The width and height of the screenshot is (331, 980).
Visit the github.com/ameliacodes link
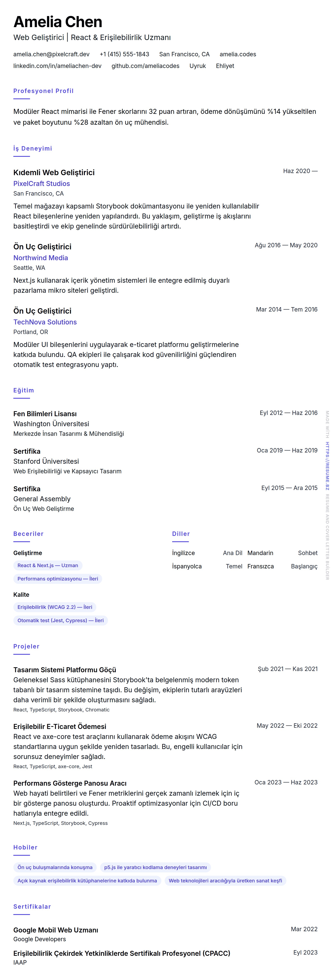(x=145, y=66)
